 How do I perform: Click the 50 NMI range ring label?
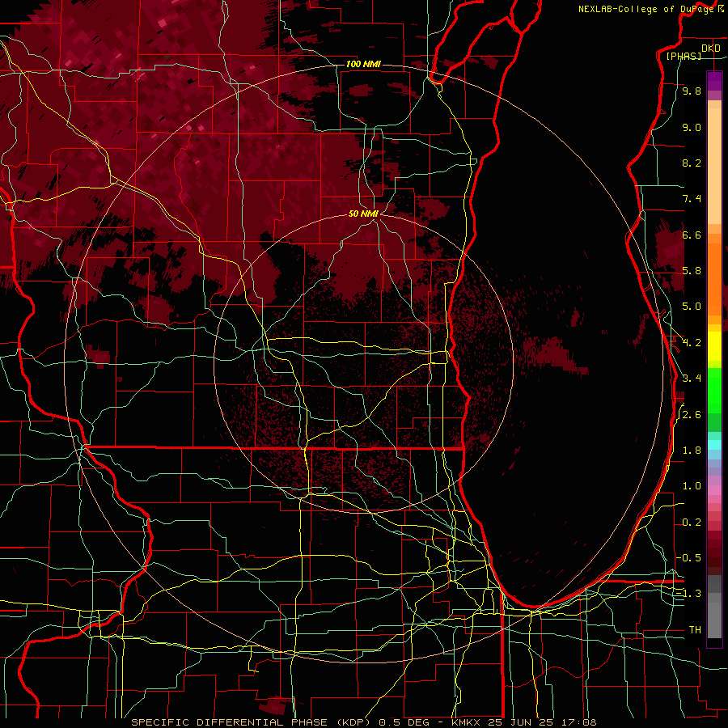363,214
